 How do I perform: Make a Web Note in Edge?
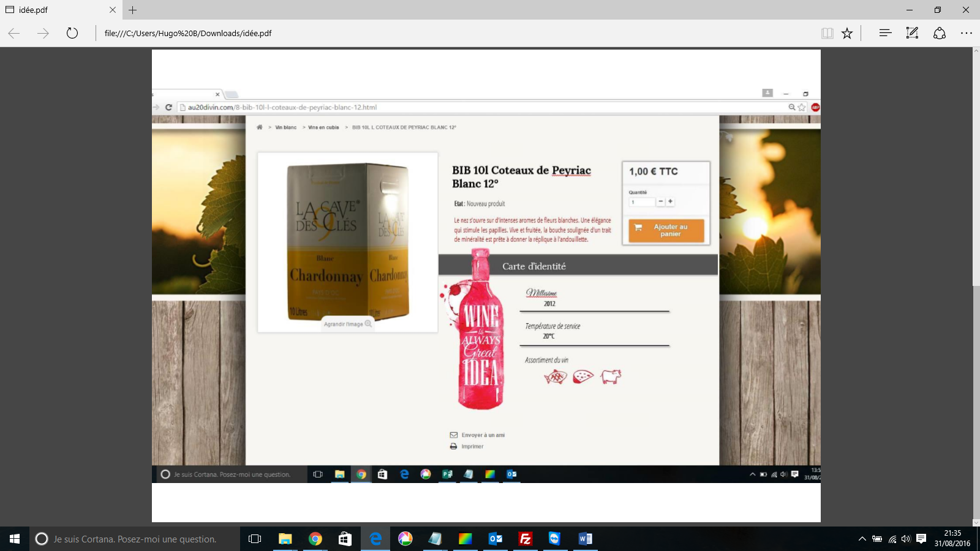click(x=912, y=33)
